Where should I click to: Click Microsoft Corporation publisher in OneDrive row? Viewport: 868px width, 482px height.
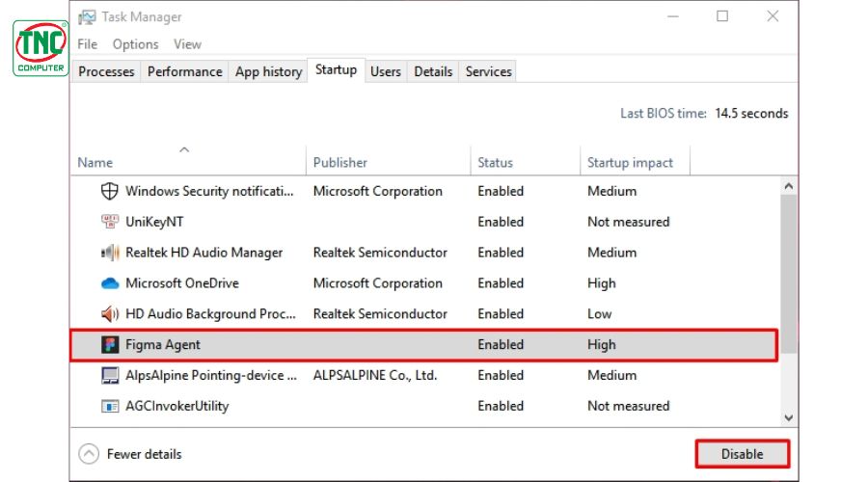click(377, 283)
